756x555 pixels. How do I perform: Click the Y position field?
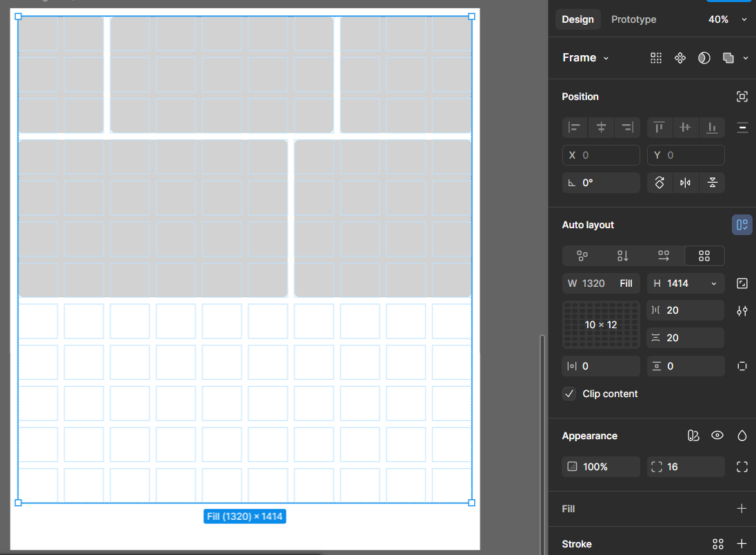coord(686,155)
